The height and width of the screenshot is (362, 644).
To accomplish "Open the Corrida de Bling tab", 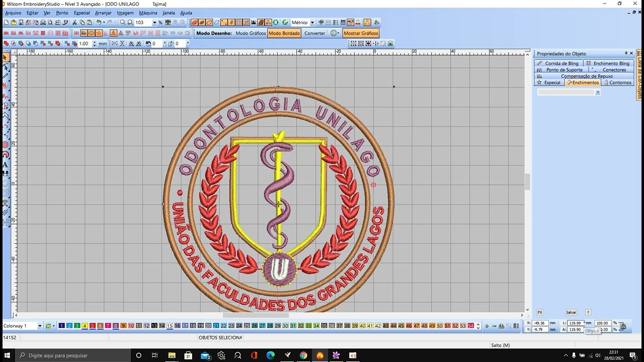I will click(x=558, y=63).
